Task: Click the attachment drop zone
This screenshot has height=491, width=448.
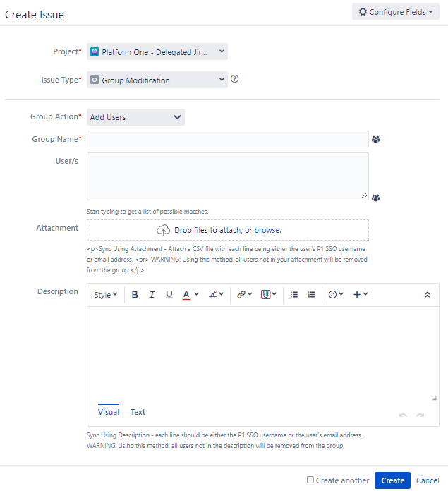Action: [x=228, y=230]
